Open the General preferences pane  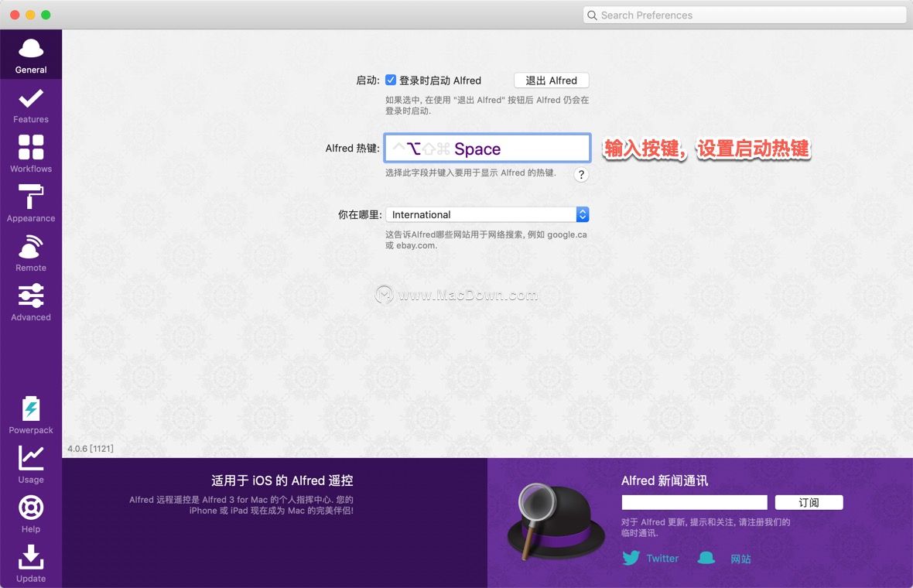click(31, 55)
